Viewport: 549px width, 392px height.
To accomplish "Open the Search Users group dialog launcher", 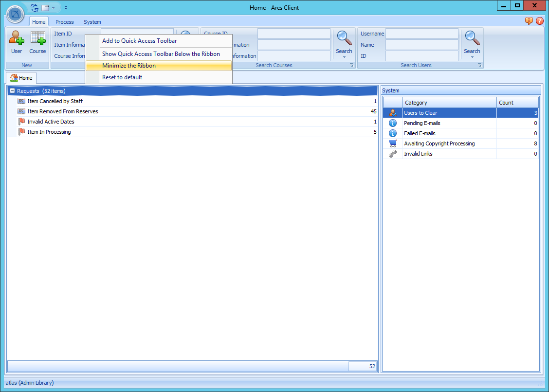I will (480, 65).
